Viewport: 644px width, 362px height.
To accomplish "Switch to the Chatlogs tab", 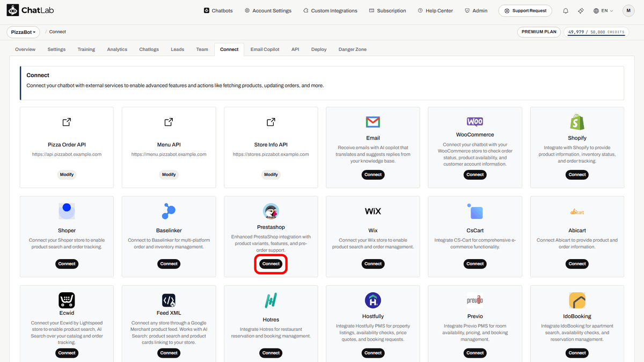I will coord(149,49).
